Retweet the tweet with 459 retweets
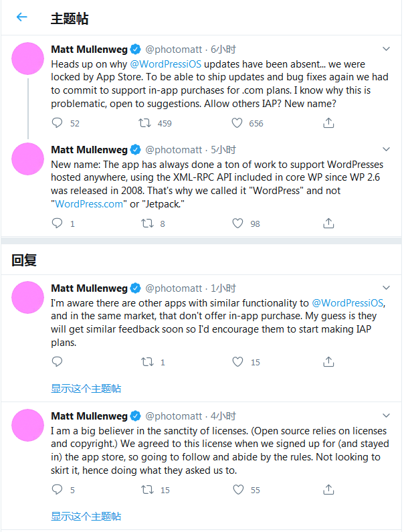 [x=144, y=123]
